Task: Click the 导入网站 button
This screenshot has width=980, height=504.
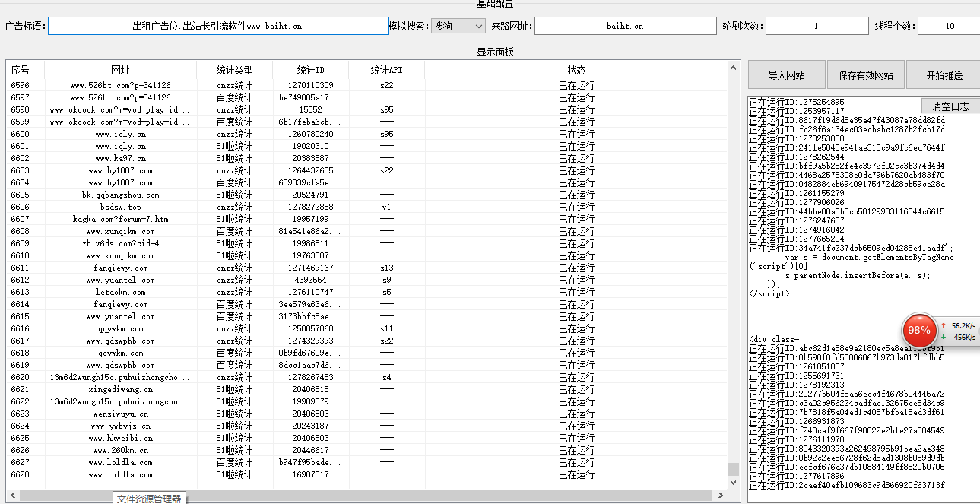Action: coord(786,75)
